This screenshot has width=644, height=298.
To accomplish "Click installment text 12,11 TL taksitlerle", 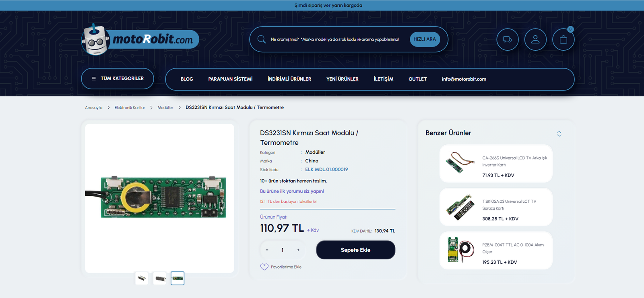I will (289, 201).
